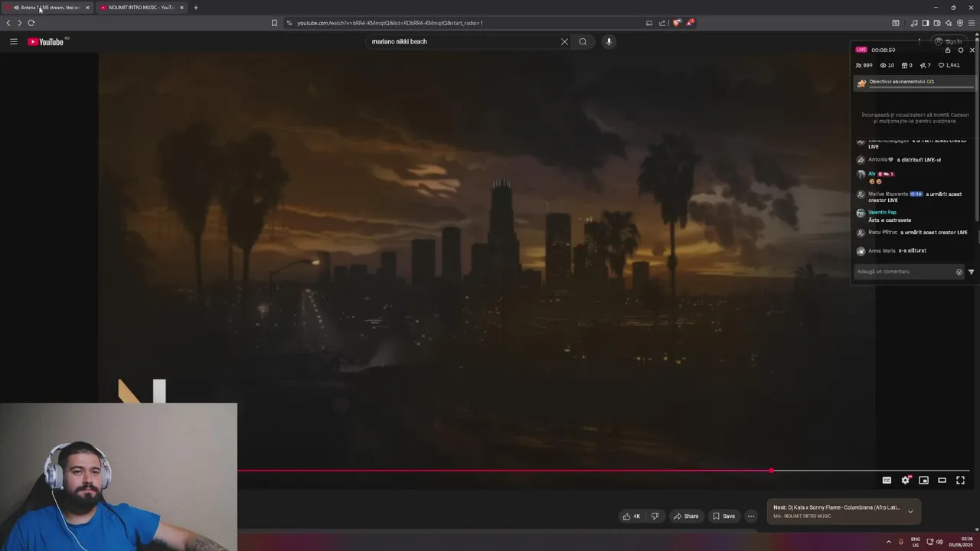This screenshot has width=980, height=551.
Task: Share the video
Action: point(686,516)
